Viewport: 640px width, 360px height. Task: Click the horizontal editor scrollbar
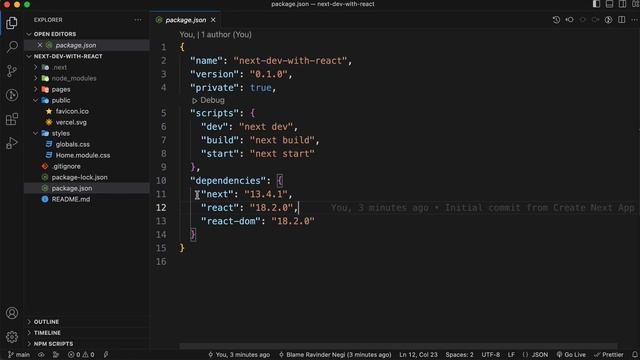(x=398, y=346)
